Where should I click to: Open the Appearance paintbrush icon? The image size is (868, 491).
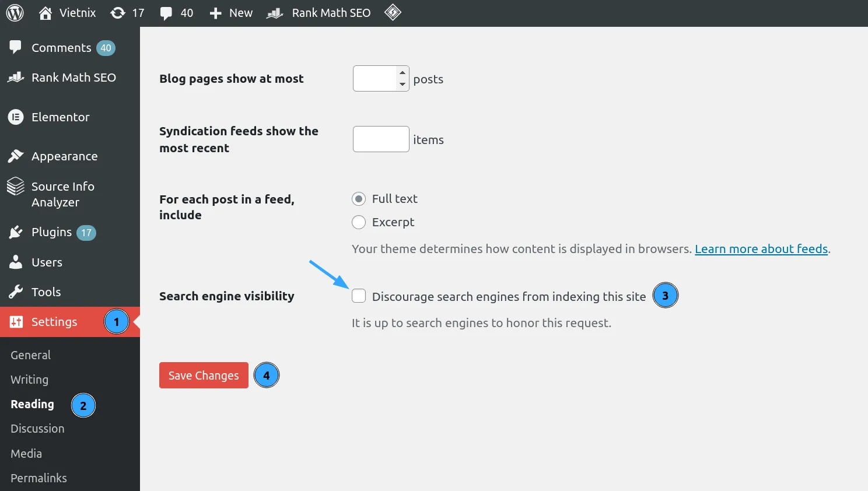coord(16,156)
